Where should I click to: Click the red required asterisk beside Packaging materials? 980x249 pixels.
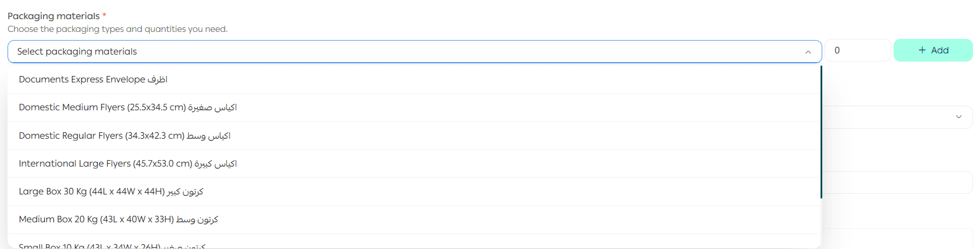click(x=104, y=15)
